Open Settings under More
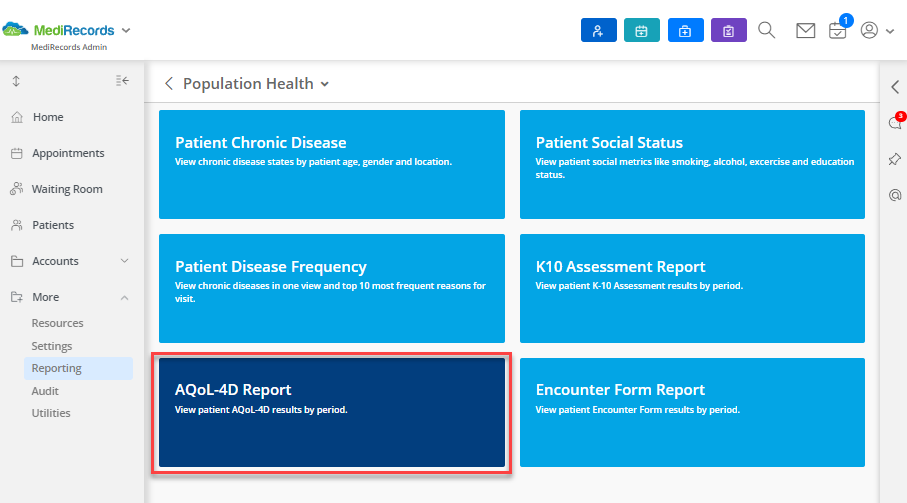907x503 pixels. tap(51, 346)
